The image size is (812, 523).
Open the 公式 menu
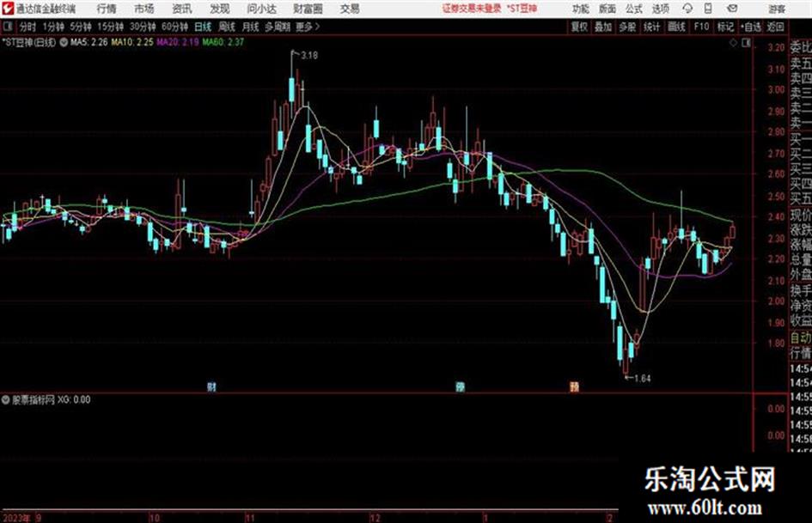click(x=634, y=9)
